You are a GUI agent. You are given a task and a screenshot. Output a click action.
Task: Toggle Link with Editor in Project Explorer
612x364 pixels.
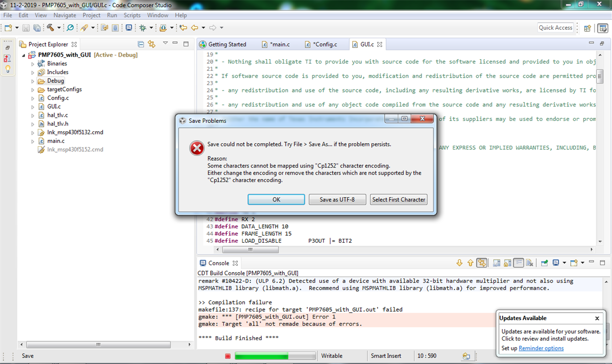click(x=152, y=44)
